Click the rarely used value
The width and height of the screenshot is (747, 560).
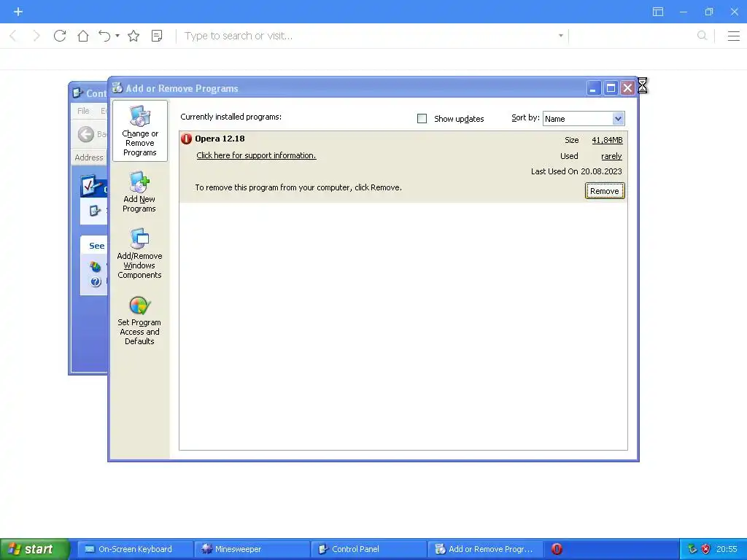pyautogui.click(x=611, y=156)
